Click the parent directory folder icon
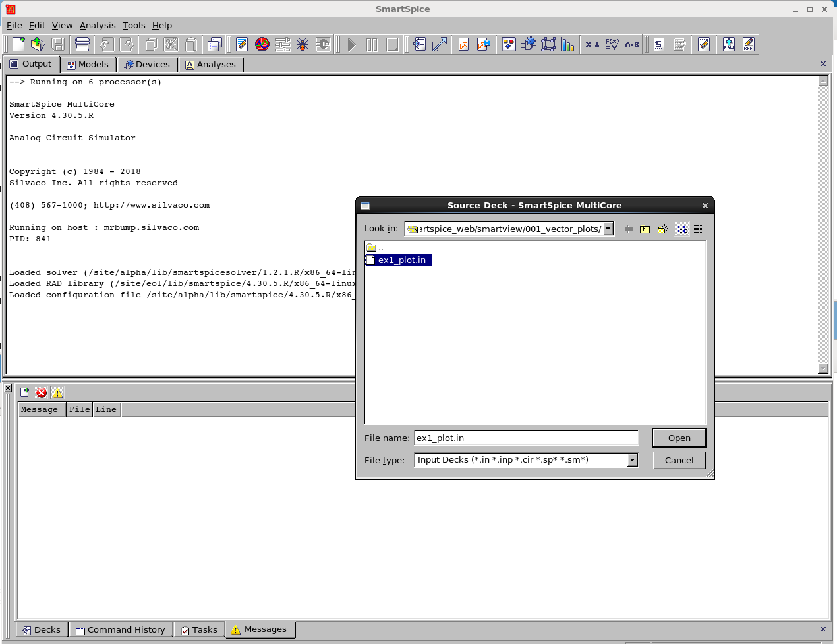The height and width of the screenshot is (644, 837). (645, 229)
